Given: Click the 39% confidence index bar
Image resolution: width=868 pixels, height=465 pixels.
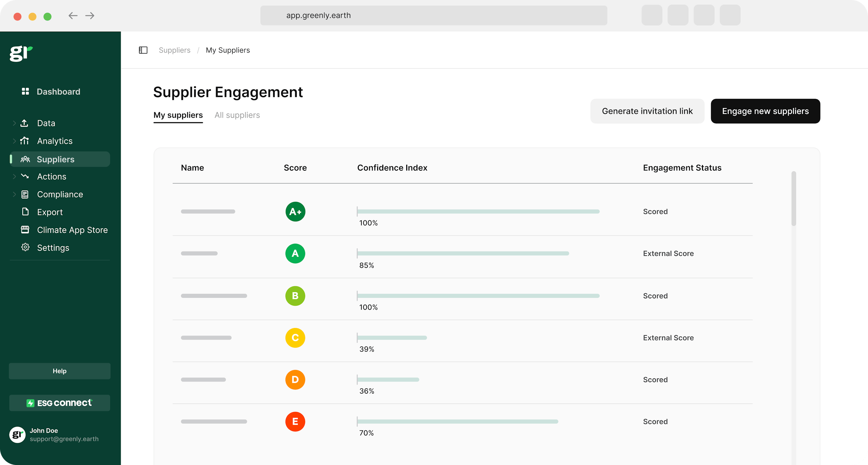Looking at the screenshot, I should 392,338.
